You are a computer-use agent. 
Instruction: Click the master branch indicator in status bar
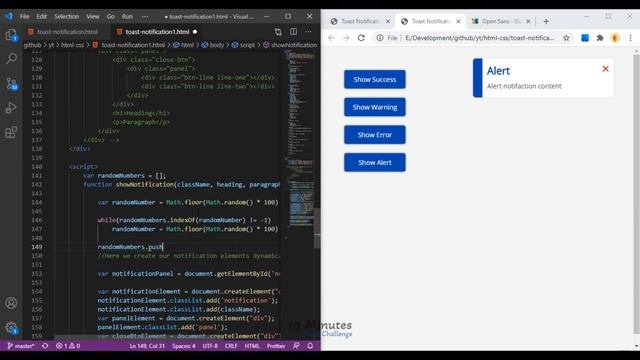20,346
